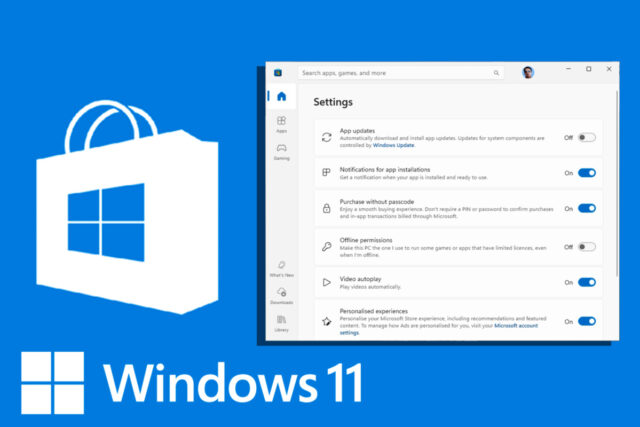
Task: Click the Video autoplay title text
Action: coord(360,279)
